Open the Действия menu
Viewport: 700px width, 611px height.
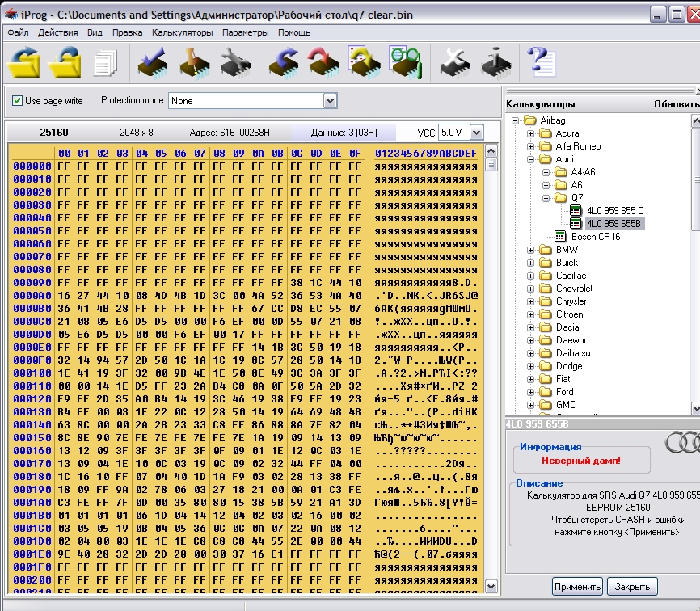point(57,32)
